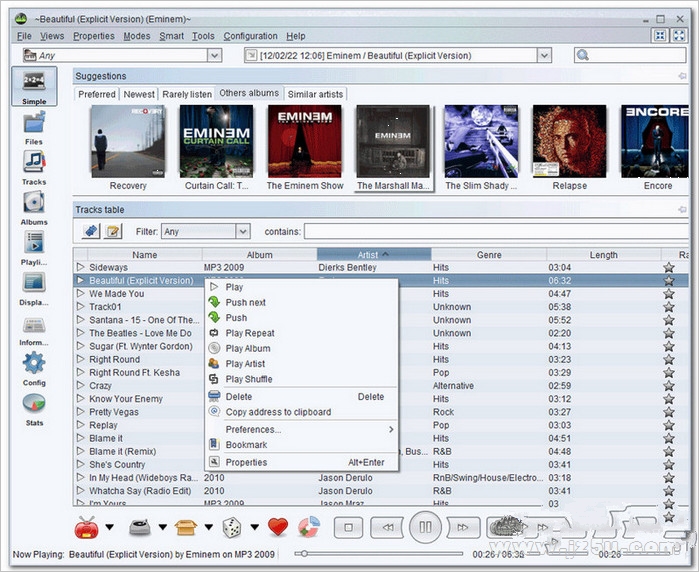699x572 pixels.
Task: Open dropdown arrow beside the box icon
Action: (x=209, y=527)
